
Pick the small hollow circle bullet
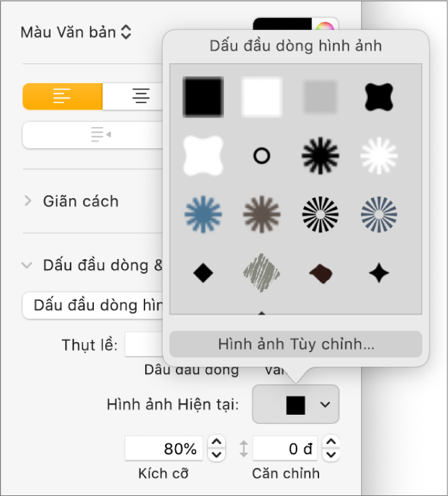(262, 156)
